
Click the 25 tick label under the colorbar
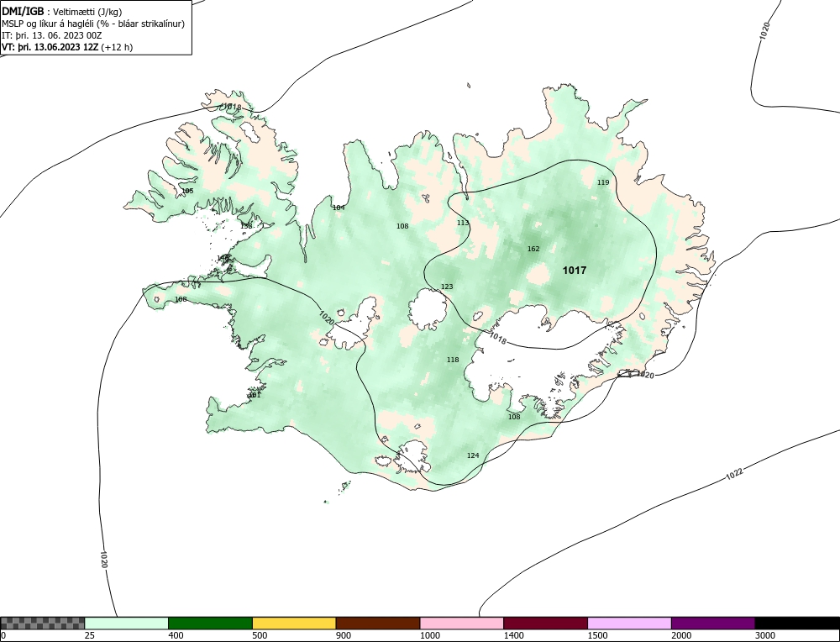tap(89, 635)
